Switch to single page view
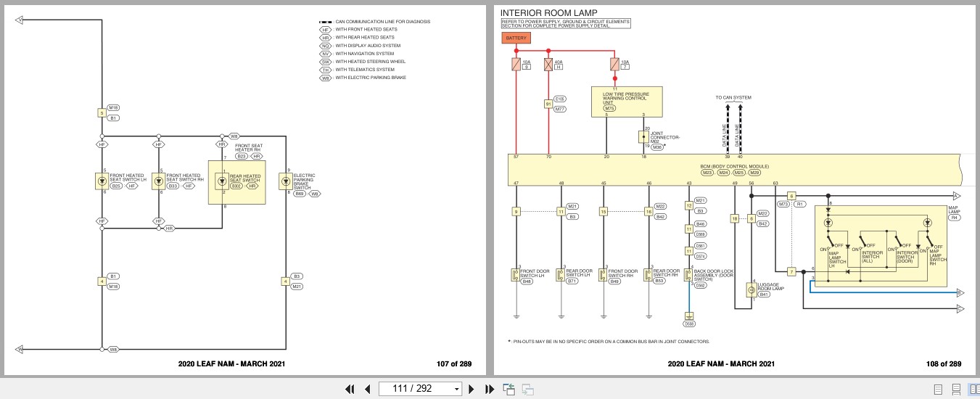Viewport: 980px width, 399px height. click(x=938, y=390)
